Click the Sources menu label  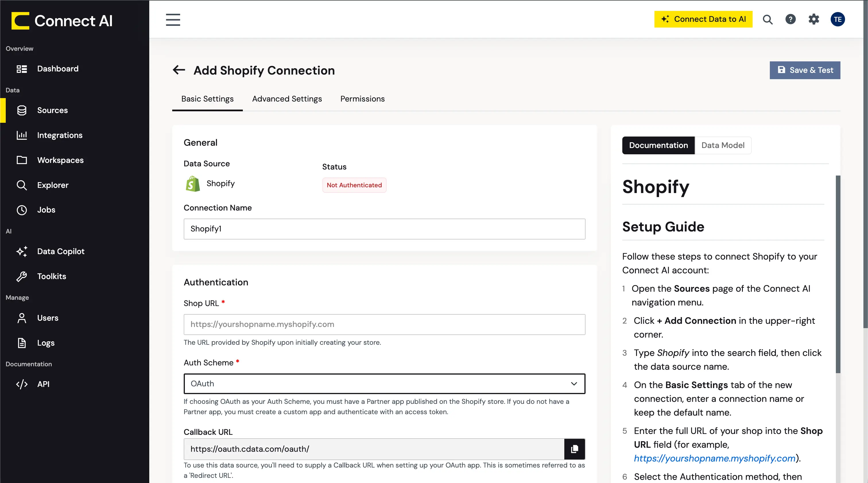tap(52, 110)
